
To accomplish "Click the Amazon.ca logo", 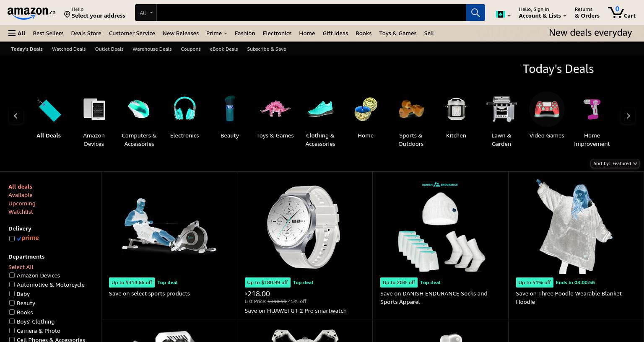I will pyautogui.click(x=31, y=13).
